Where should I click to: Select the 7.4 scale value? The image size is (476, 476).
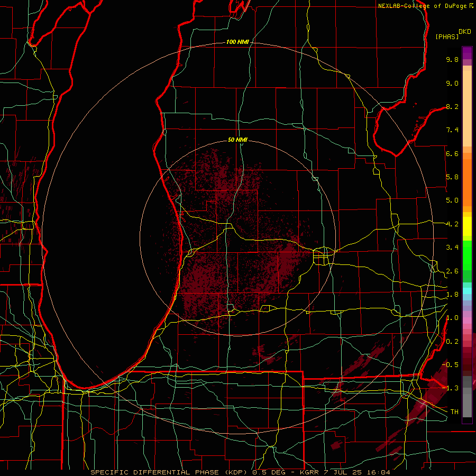pyautogui.click(x=452, y=130)
